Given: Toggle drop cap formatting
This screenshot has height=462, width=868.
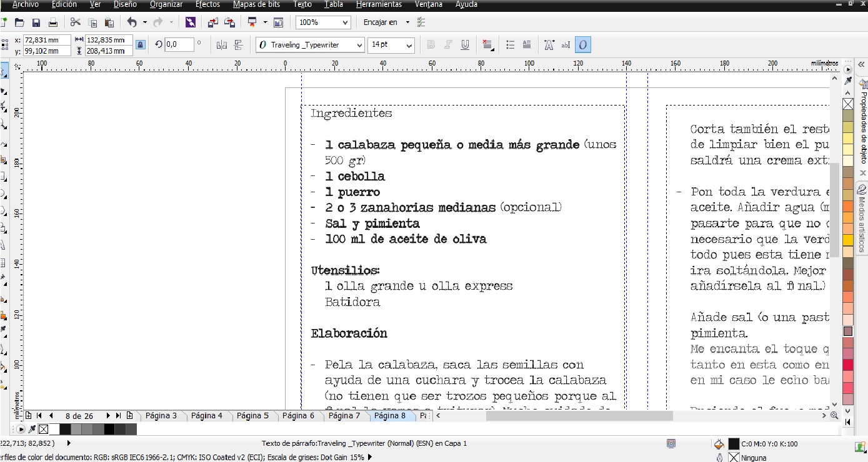Looking at the screenshot, I should click(527, 45).
